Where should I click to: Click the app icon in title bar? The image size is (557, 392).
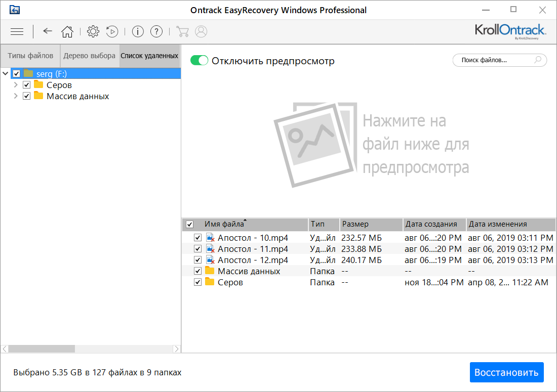(x=15, y=10)
